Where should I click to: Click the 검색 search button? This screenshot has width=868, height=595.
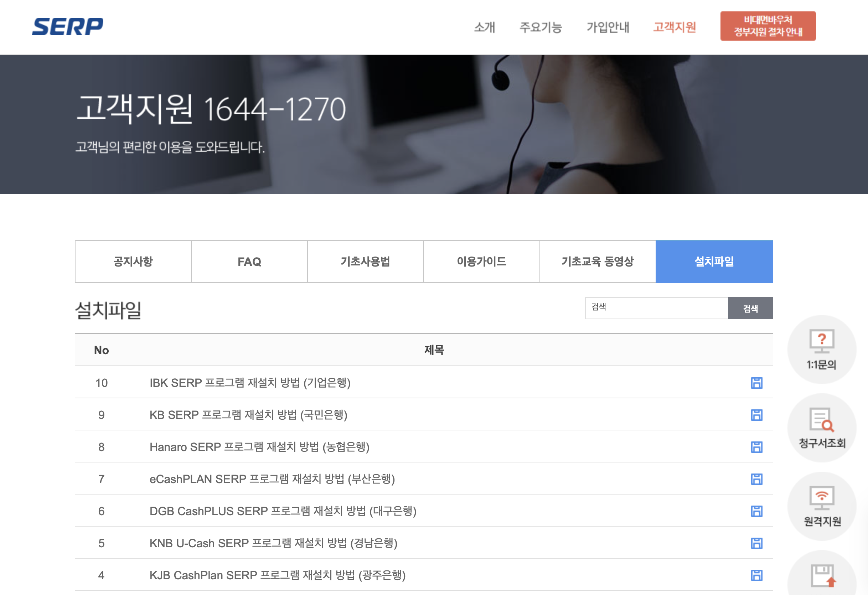751,308
